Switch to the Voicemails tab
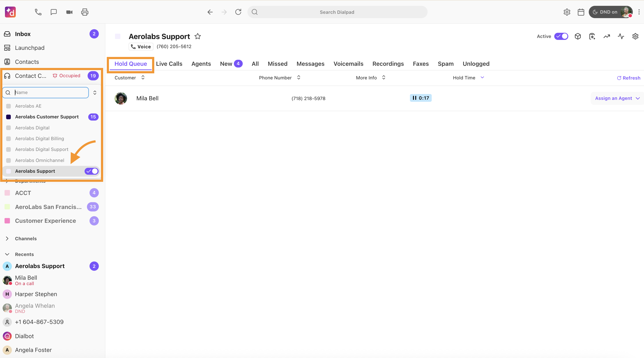 point(348,64)
